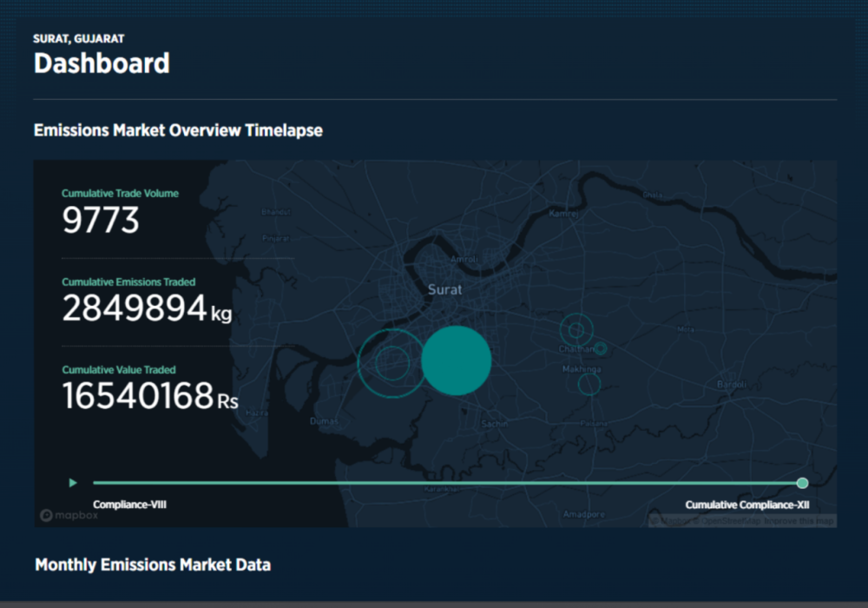This screenshot has width=868, height=608.
Task: Click the Bardoli town label on the map
Action: click(x=729, y=383)
